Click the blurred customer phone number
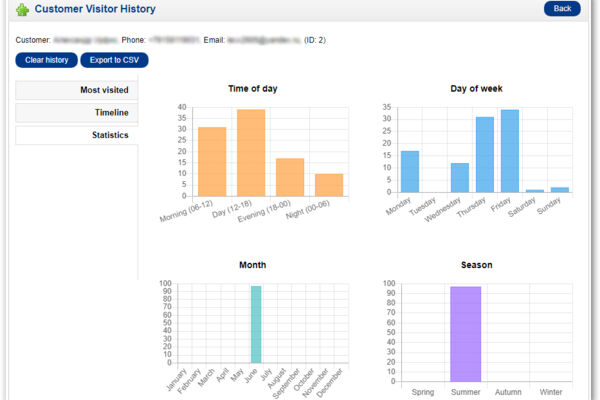Viewport: 600px width, 400px height. [x=174, y=40]
